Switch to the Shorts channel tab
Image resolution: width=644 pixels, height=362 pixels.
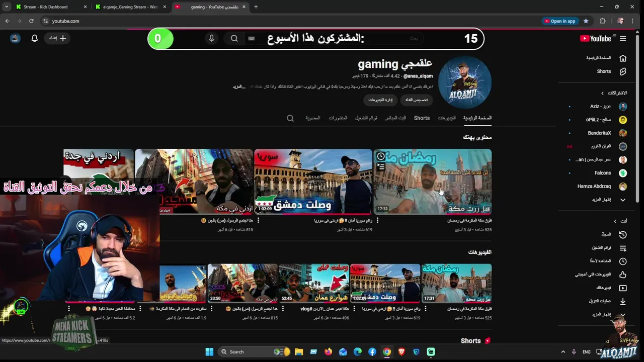click(422, 118)
